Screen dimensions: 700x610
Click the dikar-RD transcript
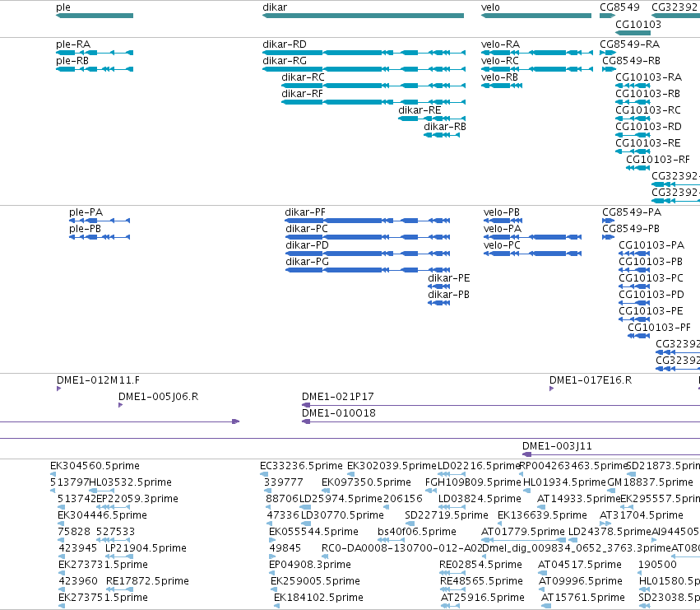coord(364,53)
